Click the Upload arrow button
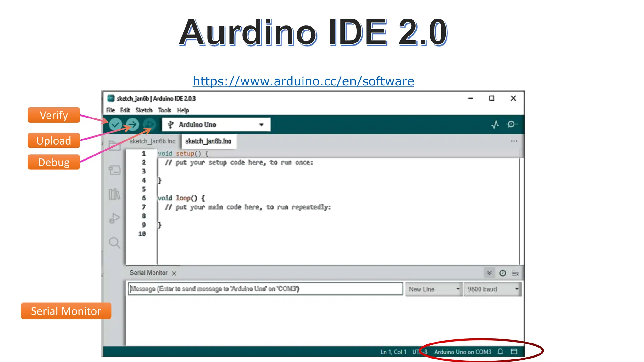 [x=133, y=124]
